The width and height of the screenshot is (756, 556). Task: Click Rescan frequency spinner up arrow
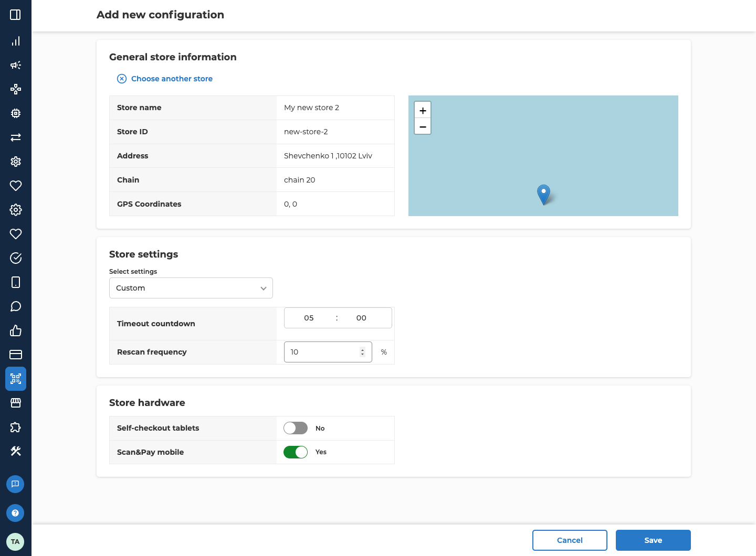coord(362,350)
